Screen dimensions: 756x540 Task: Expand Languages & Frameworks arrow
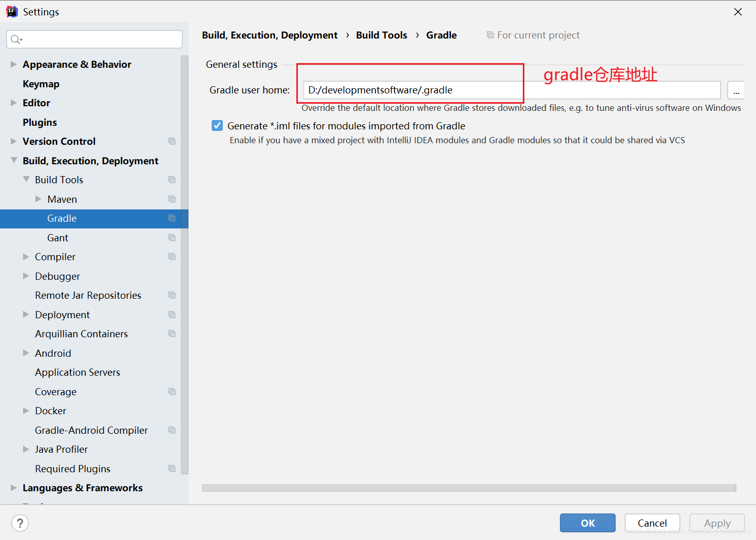pyautogui.click(x=14, y=488)
